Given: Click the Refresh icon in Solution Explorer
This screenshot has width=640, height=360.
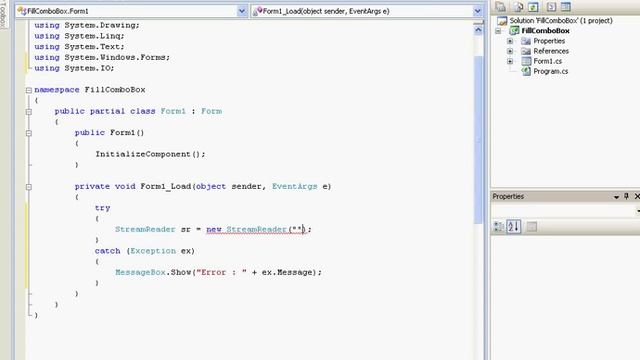Looking at the screenshot, I should click(533, 7).
